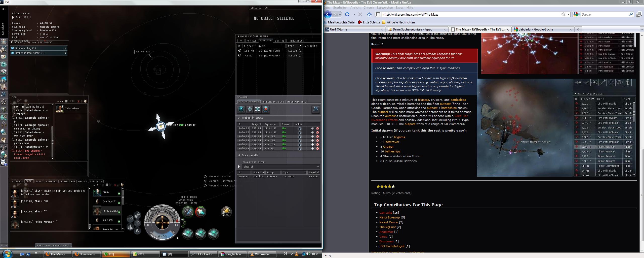This screenshot has height=258, width=644.
Task: Toggle the Active checkbox for Probe 16
Action: [300, 137]
